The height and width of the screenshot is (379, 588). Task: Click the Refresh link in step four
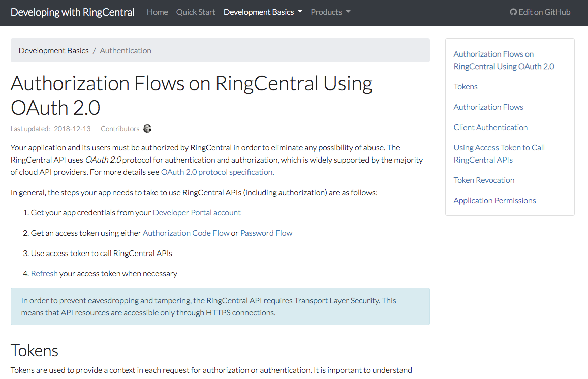44,274
